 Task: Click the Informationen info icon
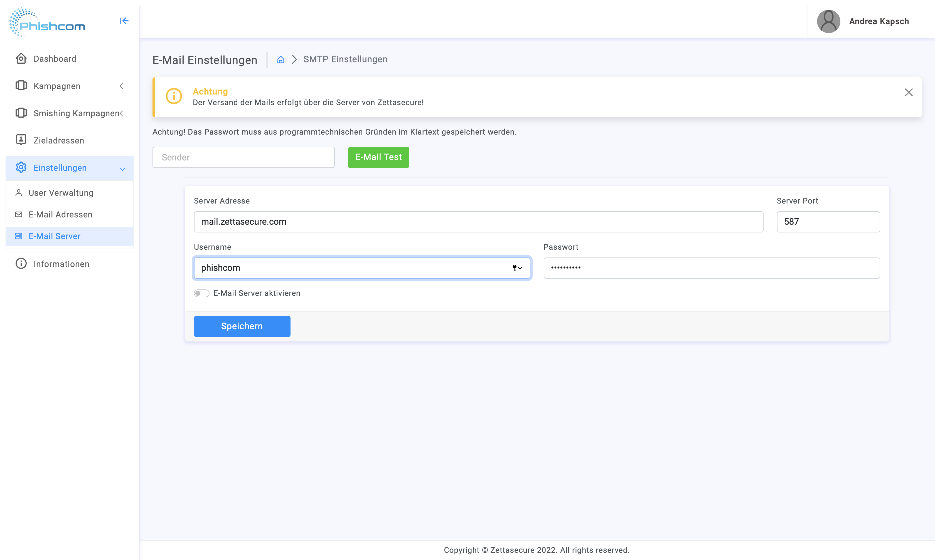pos(21,263)
